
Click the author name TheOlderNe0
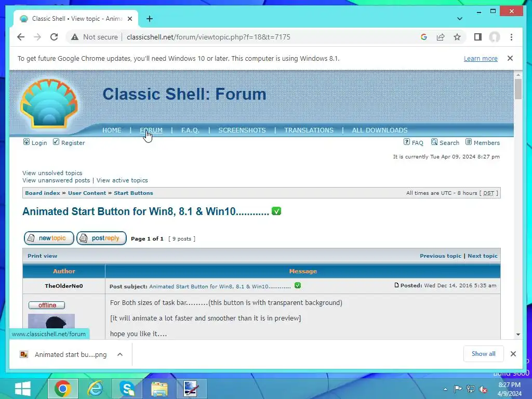click(64, 286)
